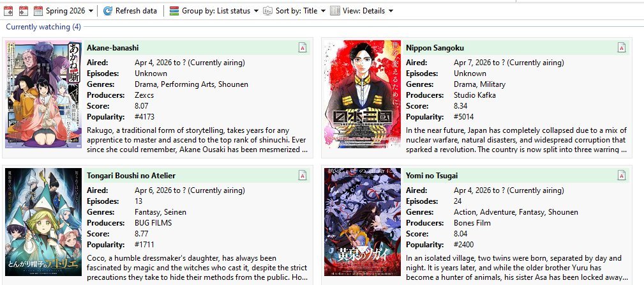The height and width of the screenshot is (285, 644).
Task: Click the info icon on Akane-banashi card
Action: [303, 48]
